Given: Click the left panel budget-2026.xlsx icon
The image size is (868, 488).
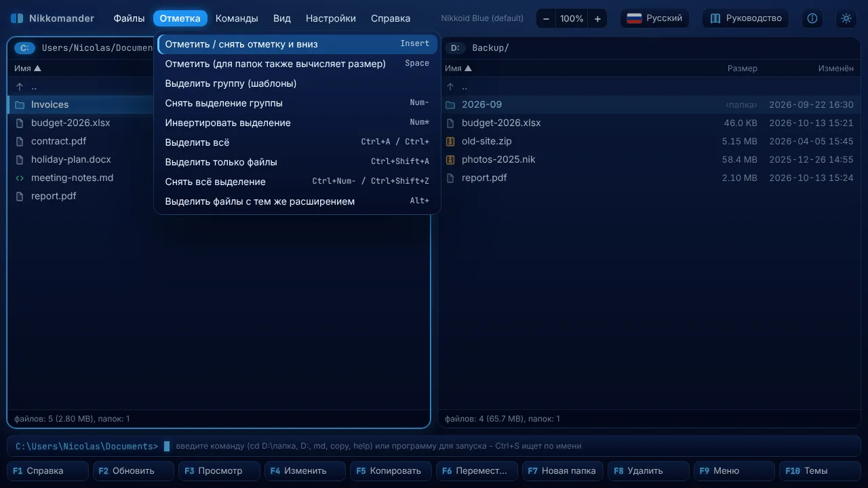Looking at the screenshot, I should coord(20,123).
